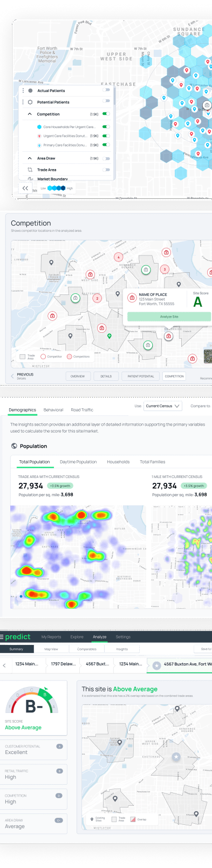This screenshot has height=868, width=212.
Task: Click the Overlap legend swatch
Action: (x=133, y=819)
